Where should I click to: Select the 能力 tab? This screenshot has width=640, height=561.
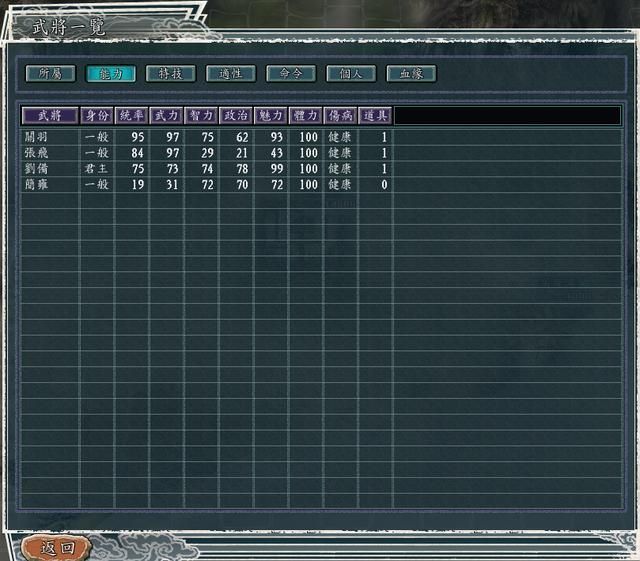coord(110,74)
